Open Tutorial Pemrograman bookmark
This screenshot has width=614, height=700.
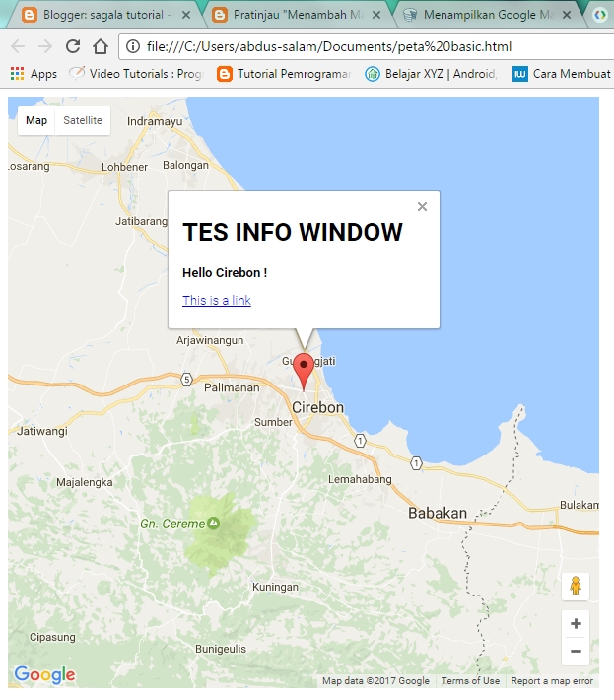(x=284, y=74)
